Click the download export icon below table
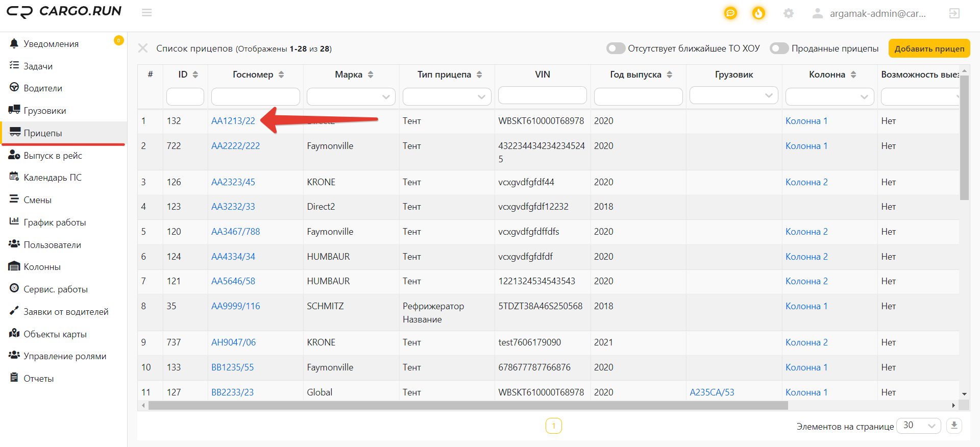Image resolution: width=980 pixels, height=447 pixels. click(954, 426)
